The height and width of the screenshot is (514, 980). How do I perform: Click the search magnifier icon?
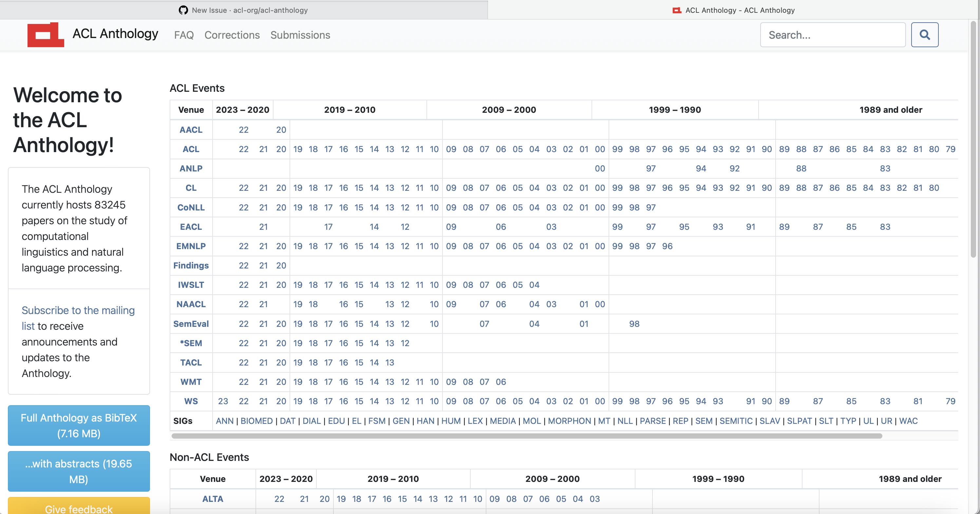pos(925,35)
